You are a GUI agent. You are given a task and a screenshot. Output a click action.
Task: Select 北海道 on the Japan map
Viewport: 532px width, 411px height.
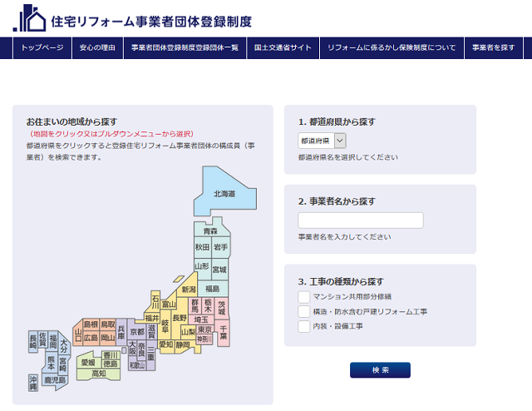[x=224, y=192]
